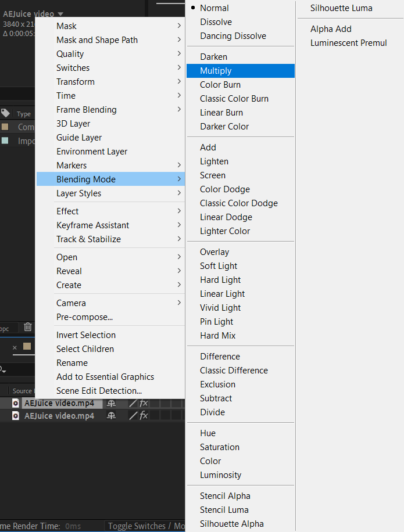Click the shy switch on second AEJuice layer

tap(112, 416)
